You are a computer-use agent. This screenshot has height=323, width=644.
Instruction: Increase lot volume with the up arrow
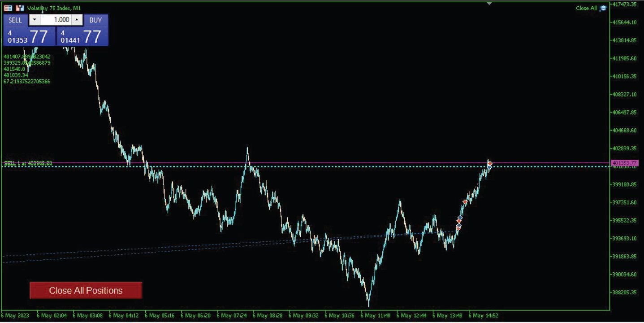point(77,20)
